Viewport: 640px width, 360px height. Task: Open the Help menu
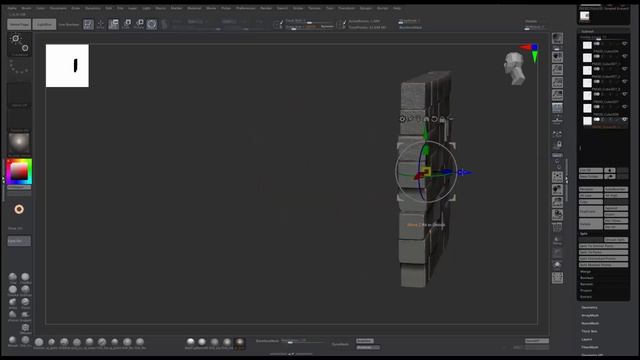397,8
